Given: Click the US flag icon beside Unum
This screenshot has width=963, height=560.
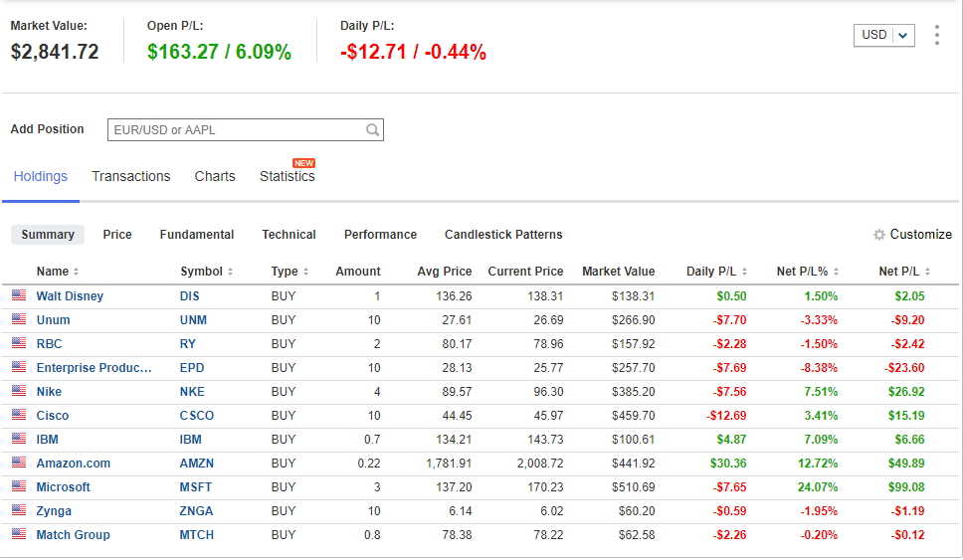Looking at the screenshot, I should pyautogui.click(x=19, y=319).
